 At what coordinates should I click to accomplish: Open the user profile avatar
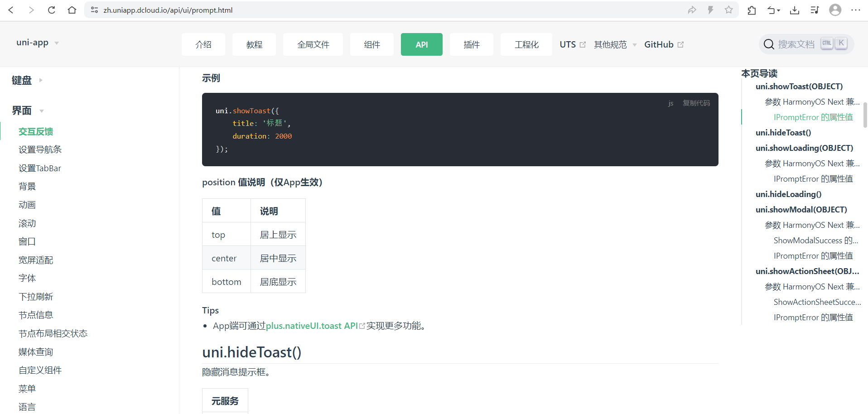[x=835, y=10]
